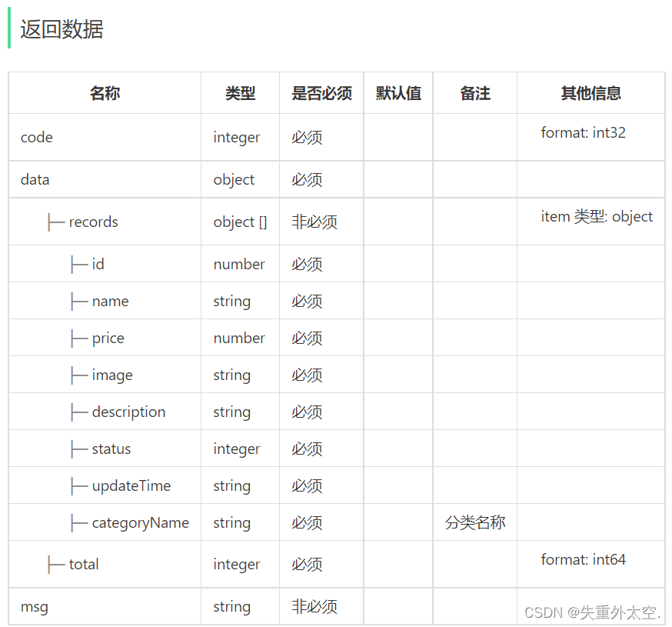Select the 默认值 column header
This screenshot has width=672, height=627.
tap(398, 93)
